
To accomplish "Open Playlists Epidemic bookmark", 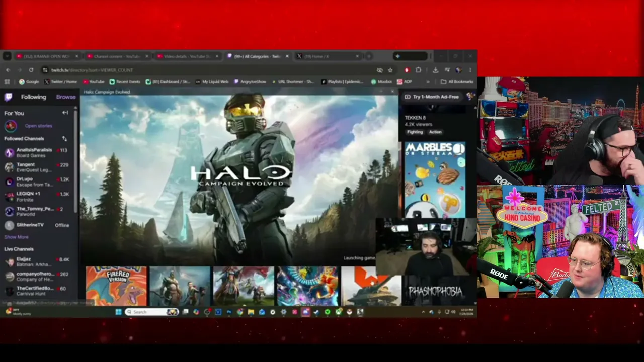I will 342,82.
